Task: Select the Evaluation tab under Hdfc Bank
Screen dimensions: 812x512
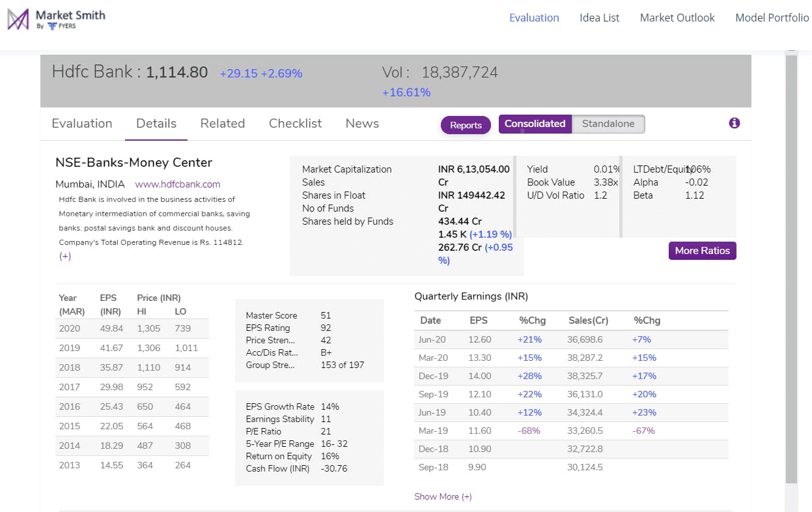Action: [82, 123]
